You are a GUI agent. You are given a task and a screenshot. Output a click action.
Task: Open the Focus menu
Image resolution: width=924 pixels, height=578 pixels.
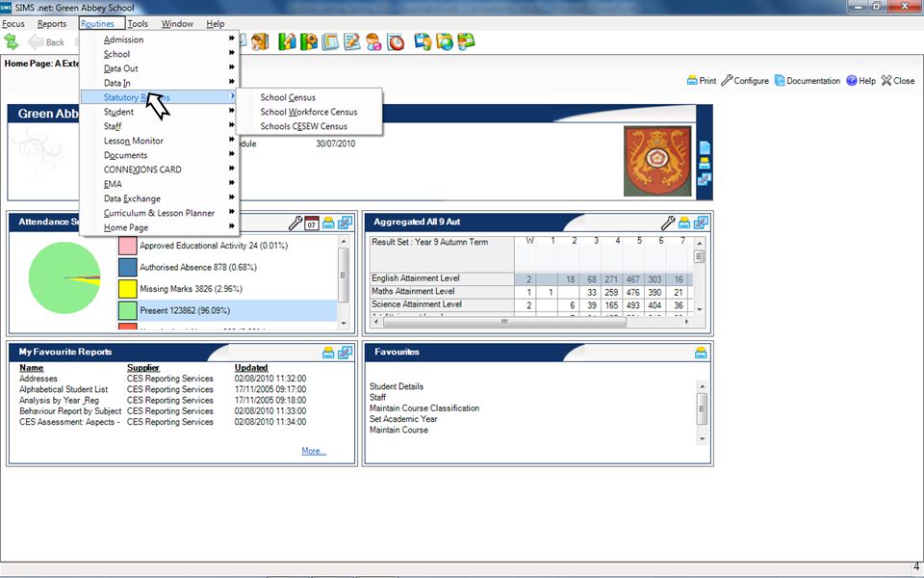click(x=13, y=23)
